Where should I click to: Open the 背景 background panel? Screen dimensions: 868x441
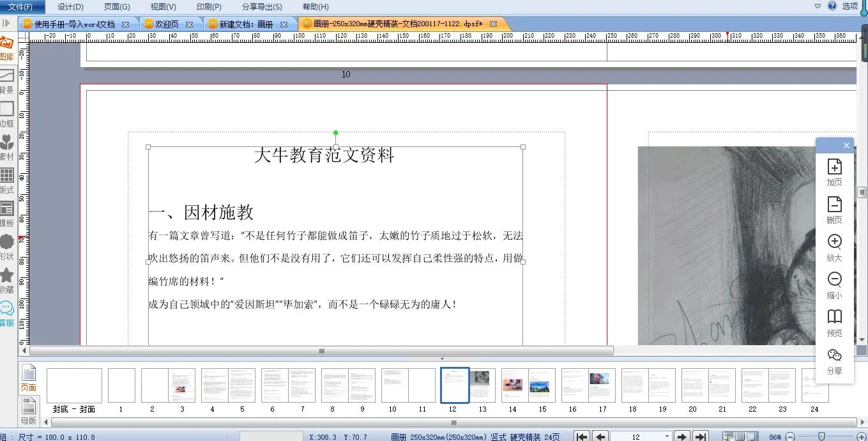(6, 81)
